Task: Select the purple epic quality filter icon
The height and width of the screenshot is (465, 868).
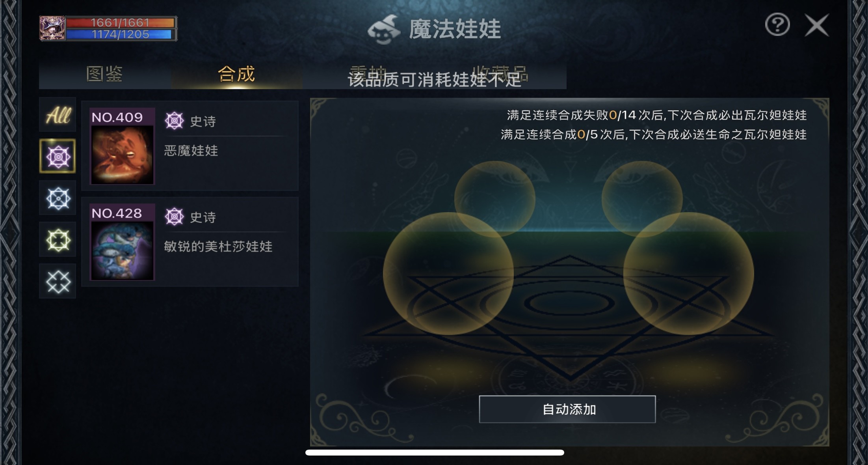Action: pyautogui.click(x=58, y=156)
